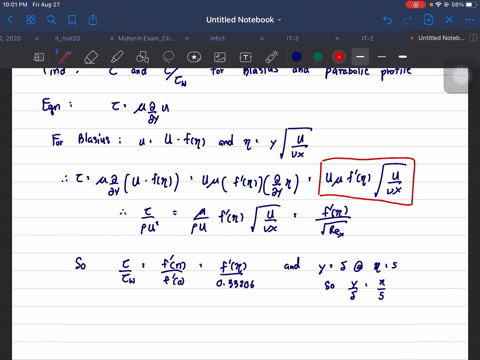Switch to the it_mid20 tab
Screen dimensions: 480x360
tap(68, 38)
